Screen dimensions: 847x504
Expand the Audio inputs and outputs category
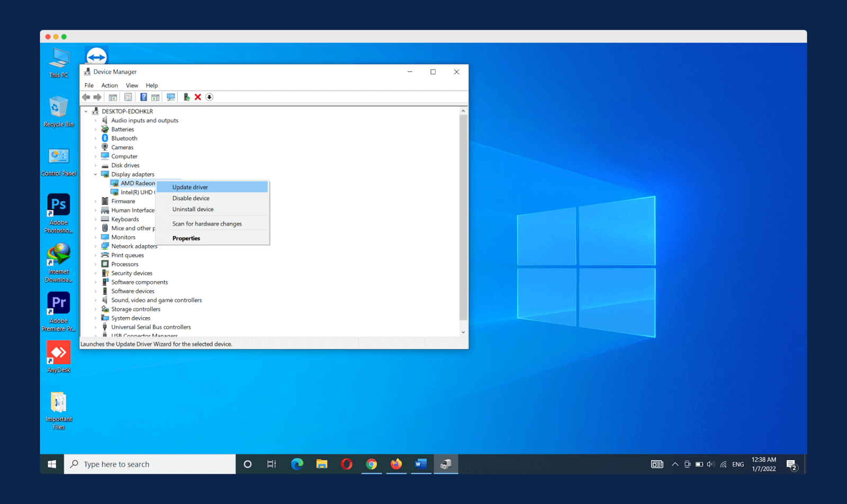coord(96,121)
